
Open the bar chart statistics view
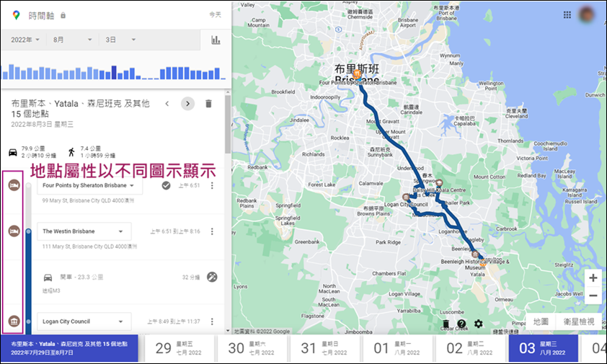(216, 40)
